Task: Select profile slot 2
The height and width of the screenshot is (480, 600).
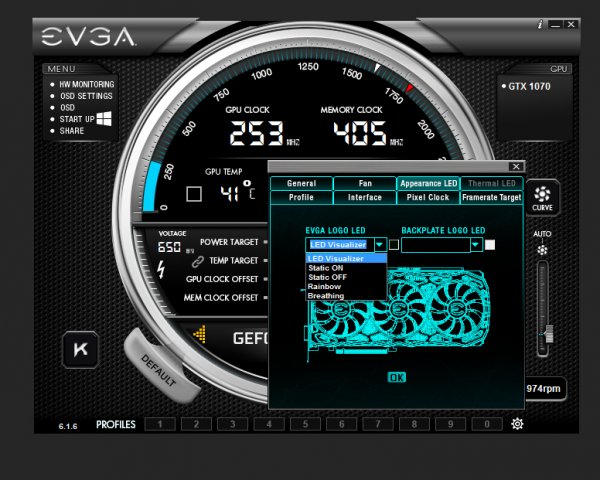Action: click(196, 424)
